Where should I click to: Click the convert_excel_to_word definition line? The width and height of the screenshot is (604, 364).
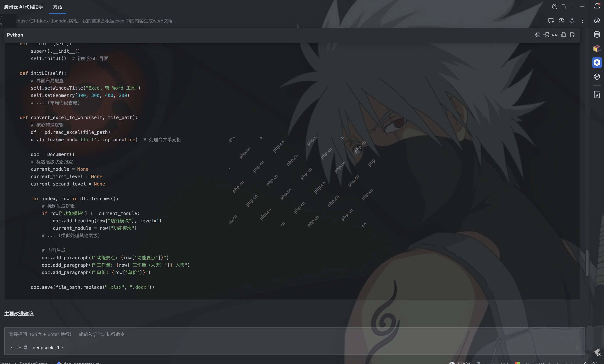79,117
